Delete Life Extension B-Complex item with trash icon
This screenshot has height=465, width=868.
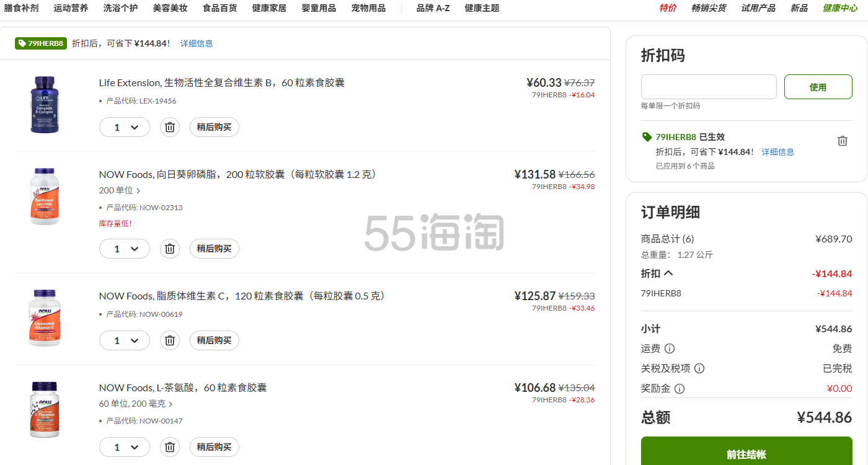[x=170, y=127]
